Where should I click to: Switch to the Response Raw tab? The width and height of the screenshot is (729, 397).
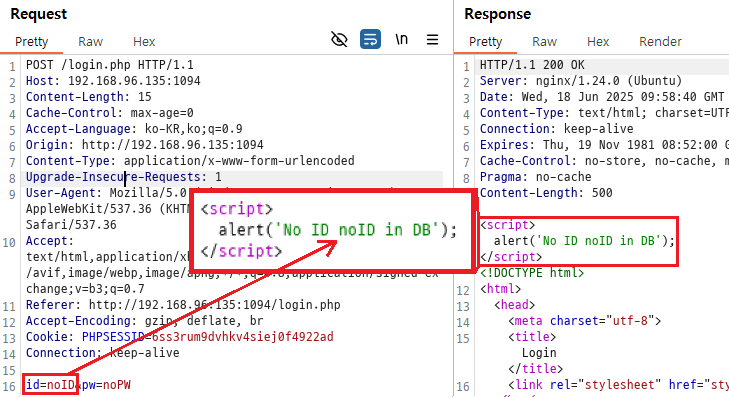544,42
